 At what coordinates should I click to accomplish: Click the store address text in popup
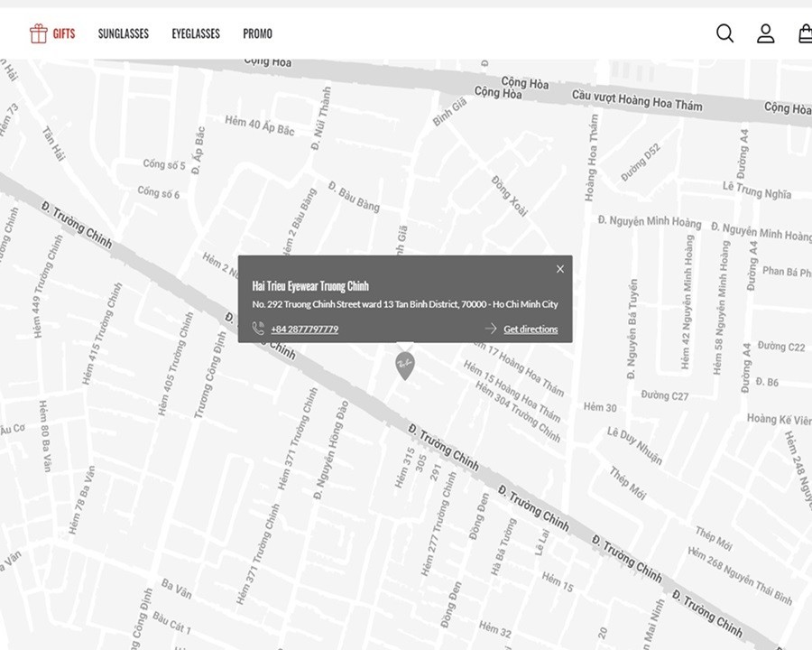(x=404, y=305)
